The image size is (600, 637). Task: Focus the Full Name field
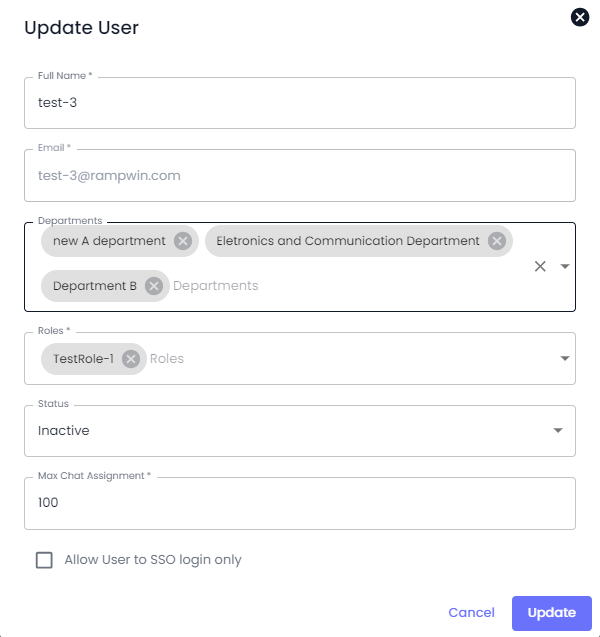[x=300, y=103]
